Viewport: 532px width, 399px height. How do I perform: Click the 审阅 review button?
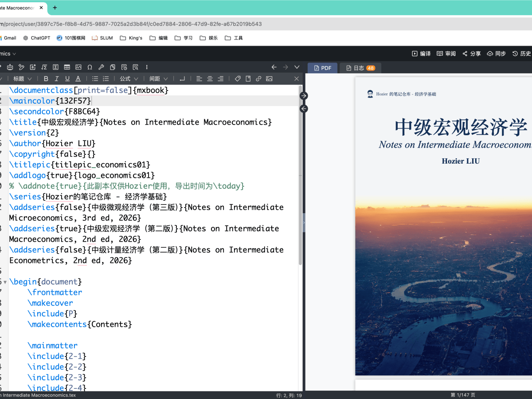[446, 54]
